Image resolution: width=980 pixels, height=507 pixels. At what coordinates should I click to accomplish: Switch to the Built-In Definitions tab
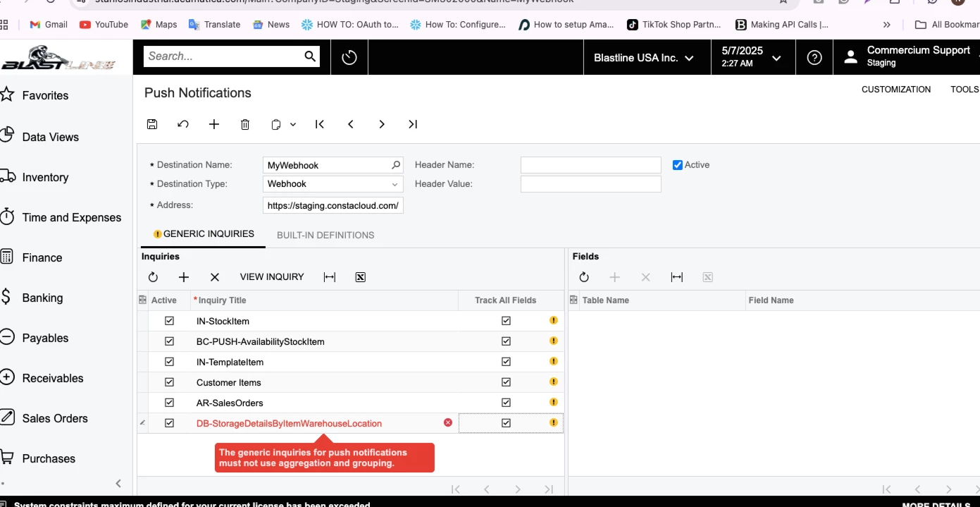[x=325, y=235]
